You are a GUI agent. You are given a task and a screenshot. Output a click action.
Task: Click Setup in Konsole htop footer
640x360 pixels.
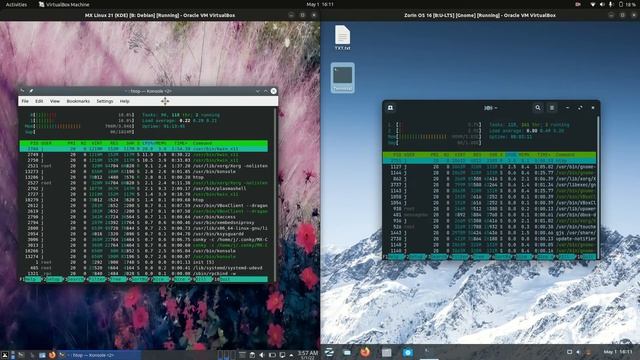53,279
